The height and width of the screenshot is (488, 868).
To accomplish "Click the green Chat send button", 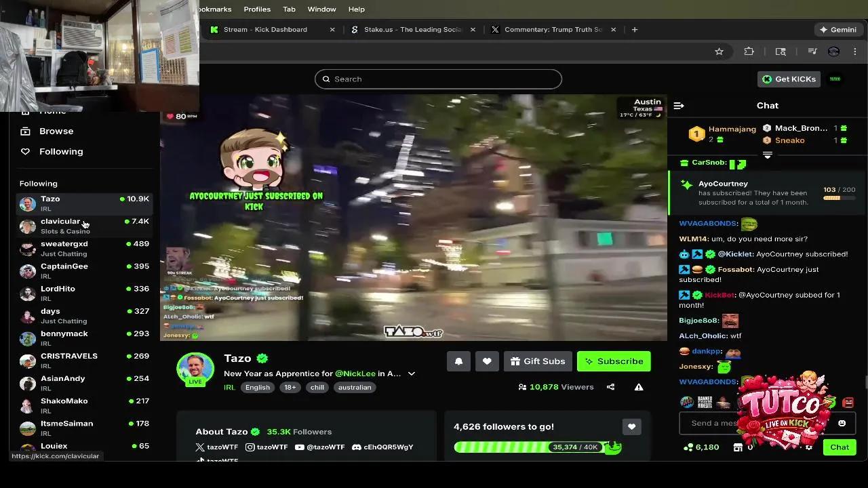I will [x=840, y=447].
